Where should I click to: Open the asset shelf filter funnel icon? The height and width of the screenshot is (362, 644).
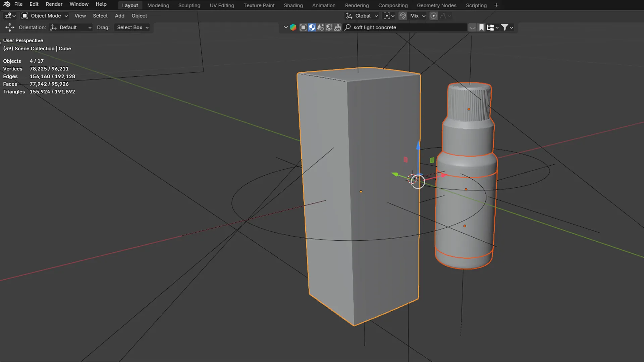(x=505, y=27)
